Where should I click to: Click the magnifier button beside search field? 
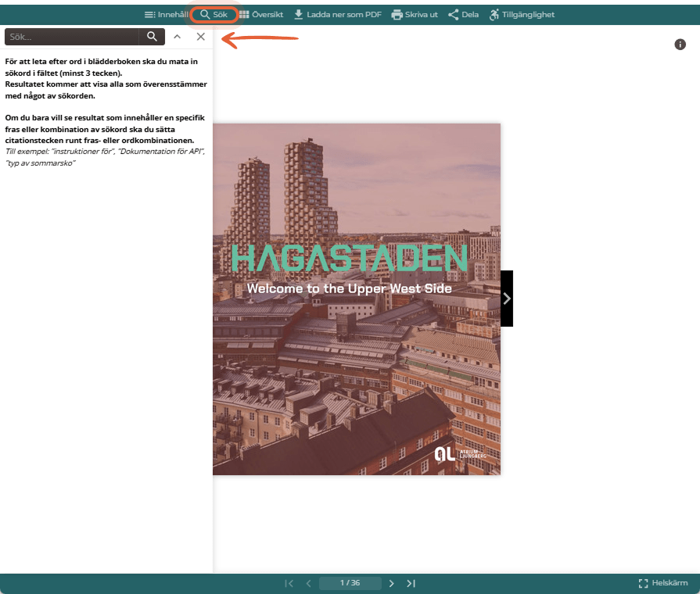pos(152,37)
